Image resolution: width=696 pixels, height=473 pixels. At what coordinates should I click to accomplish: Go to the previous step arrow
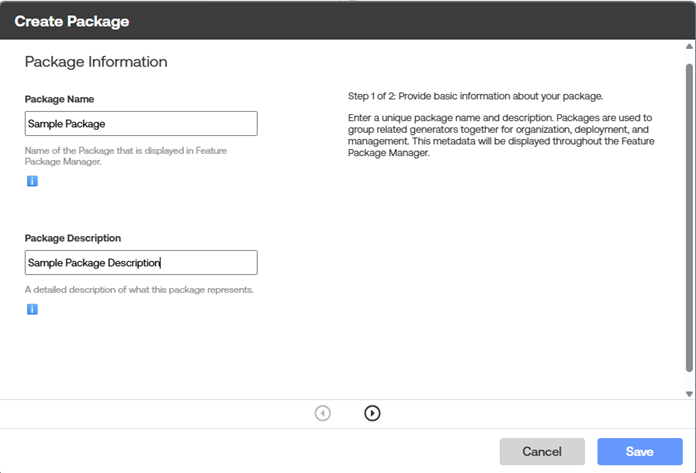click(x=323, y=413)
